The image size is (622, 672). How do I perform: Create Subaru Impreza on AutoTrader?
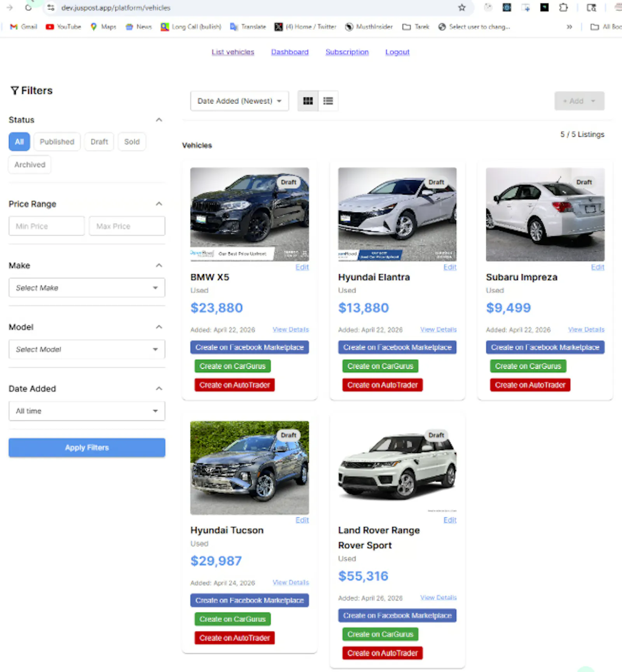(530, 385)
